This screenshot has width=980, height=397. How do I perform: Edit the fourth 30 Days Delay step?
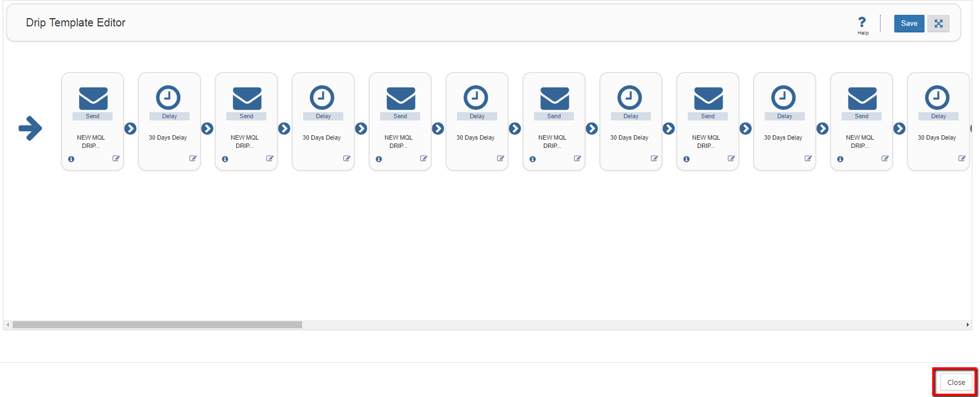click(654, 158)
